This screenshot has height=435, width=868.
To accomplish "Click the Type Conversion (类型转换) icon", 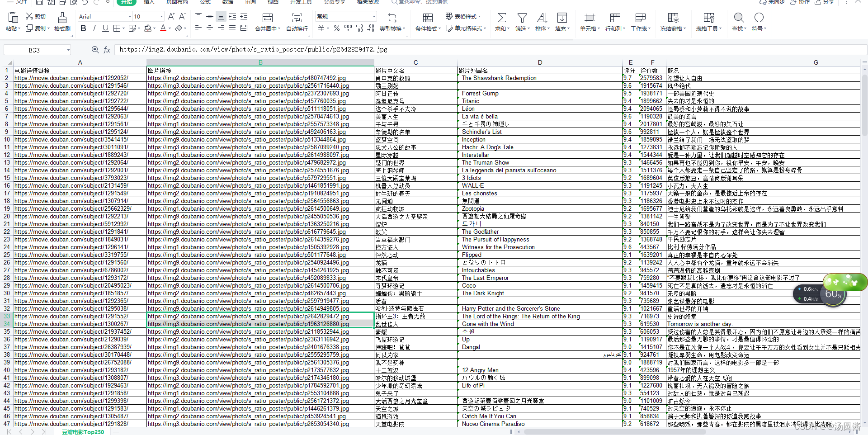I will click(392, 18).
